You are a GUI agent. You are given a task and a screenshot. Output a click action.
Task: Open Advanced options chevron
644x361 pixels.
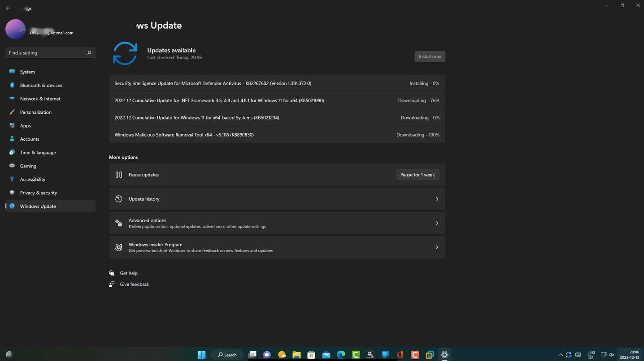coord(437,223)
